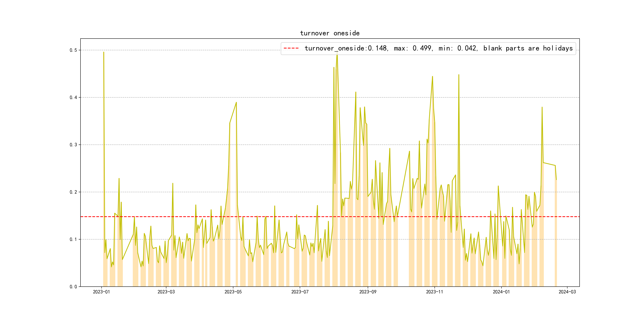This screenshot has height=322, width=644.
Task: Click the 2023-03 x-axis date label
Action: [x=166, y=292]
